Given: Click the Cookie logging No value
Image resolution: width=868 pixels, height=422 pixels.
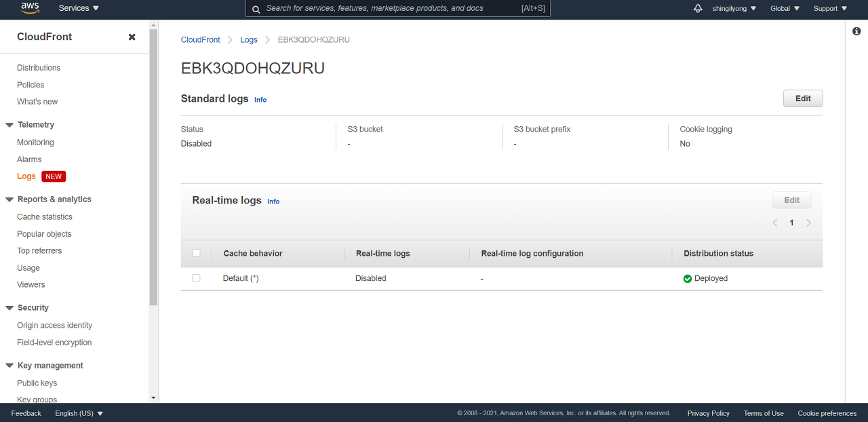Looking at the screenshot, I should [x=685, y=144].
